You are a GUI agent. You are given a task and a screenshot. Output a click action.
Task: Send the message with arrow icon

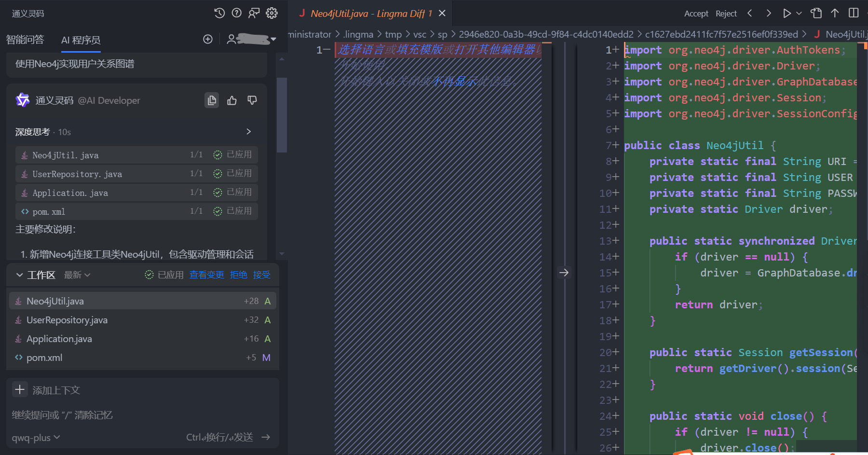point(266,437)
